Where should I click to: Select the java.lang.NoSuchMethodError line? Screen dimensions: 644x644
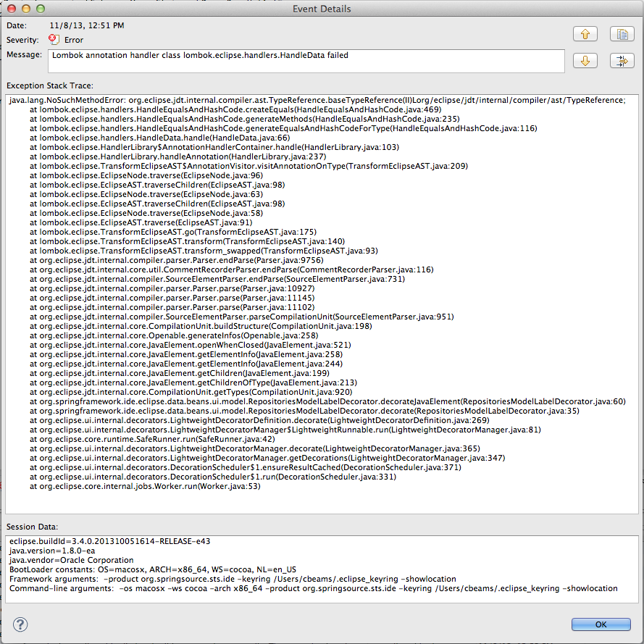(317, 100)
